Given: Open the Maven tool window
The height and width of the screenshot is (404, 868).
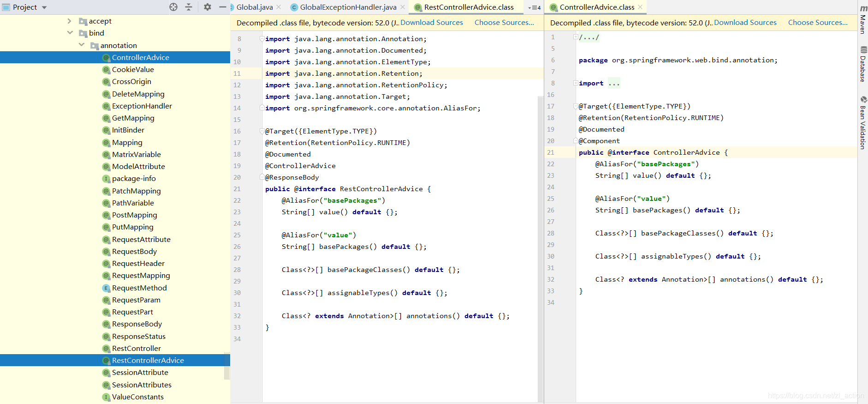Looking at the screenshot, I should click(863, 19).
